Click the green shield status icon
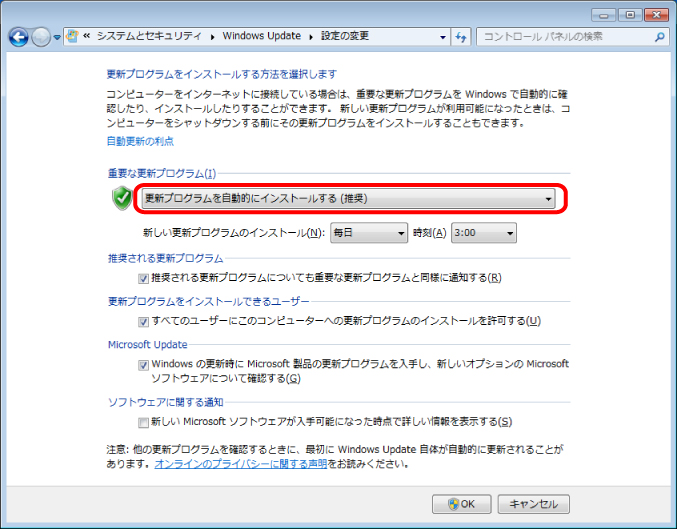 (122, 198)
